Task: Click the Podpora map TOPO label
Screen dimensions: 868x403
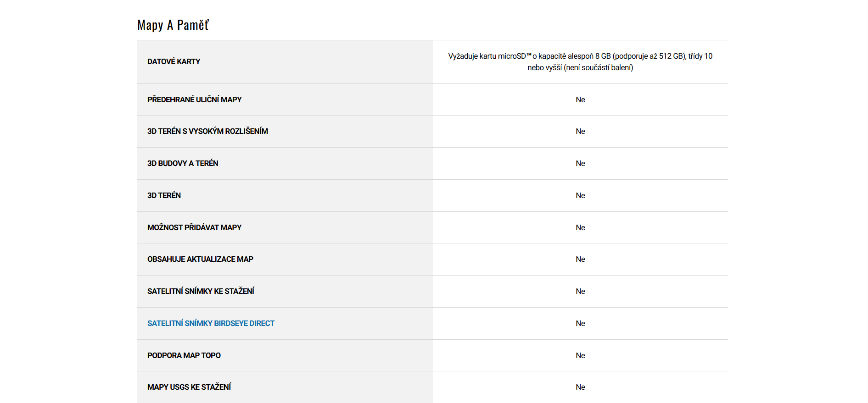Action: pos(184,355)
